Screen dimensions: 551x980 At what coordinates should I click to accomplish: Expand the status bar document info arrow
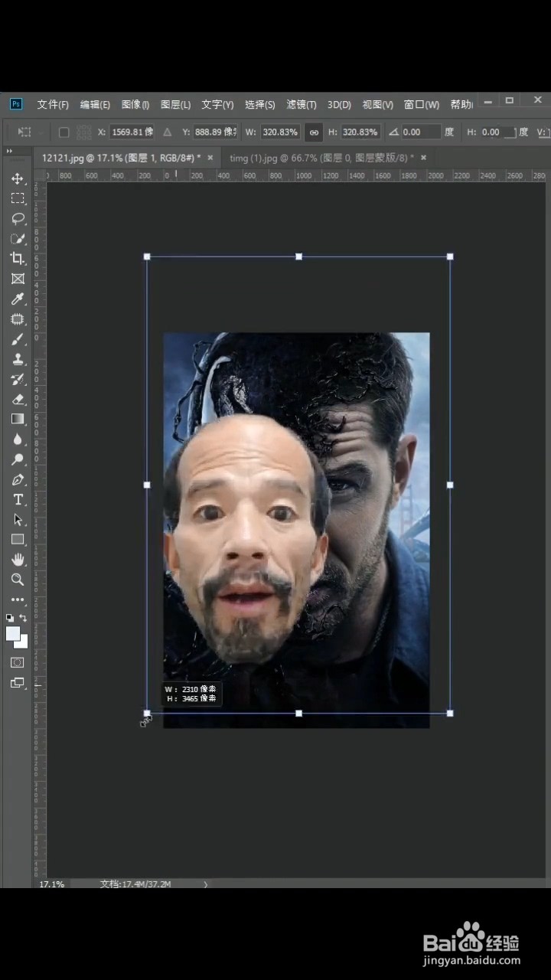coord(205,884)
